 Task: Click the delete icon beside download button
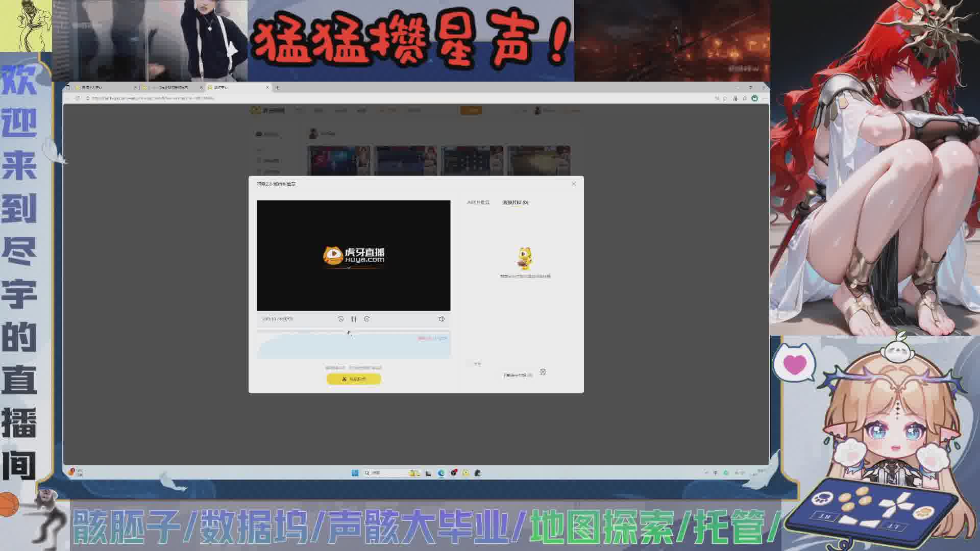(543, 372)
